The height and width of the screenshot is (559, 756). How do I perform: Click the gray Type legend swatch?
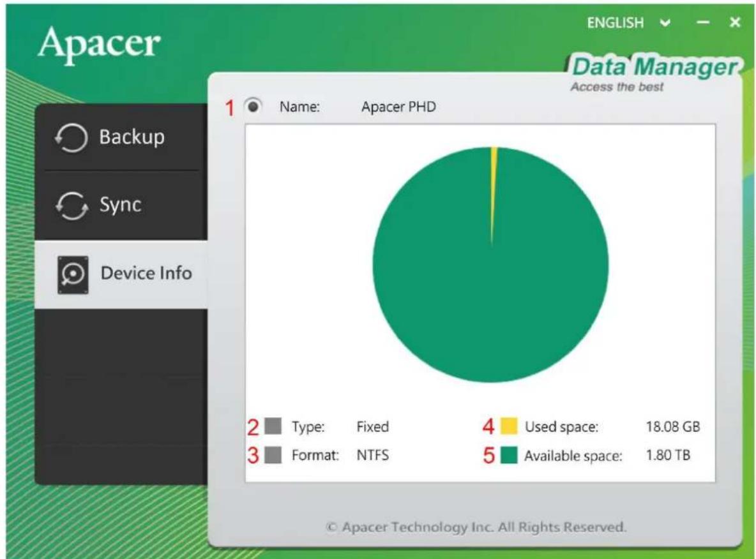coord(273,426)
